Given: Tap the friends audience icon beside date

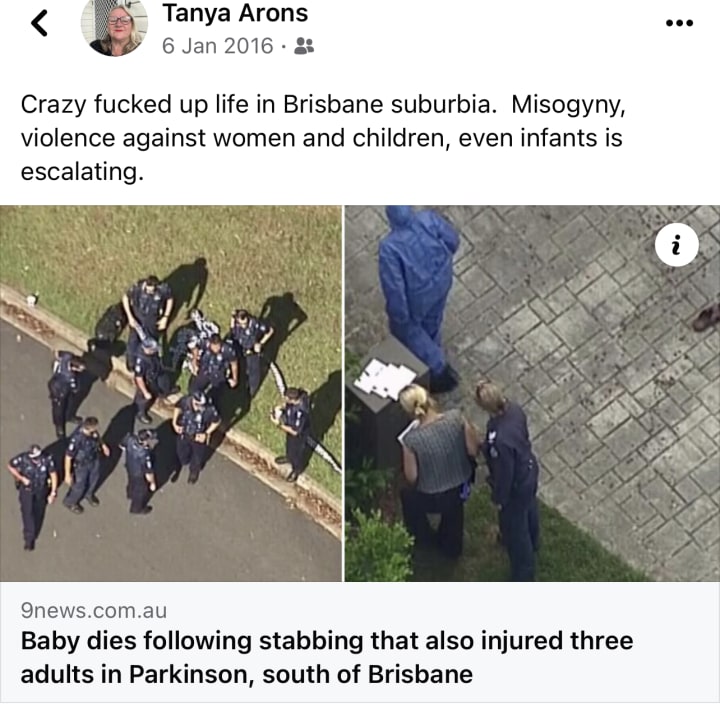Looking at the screenshot, I should 304,46.
